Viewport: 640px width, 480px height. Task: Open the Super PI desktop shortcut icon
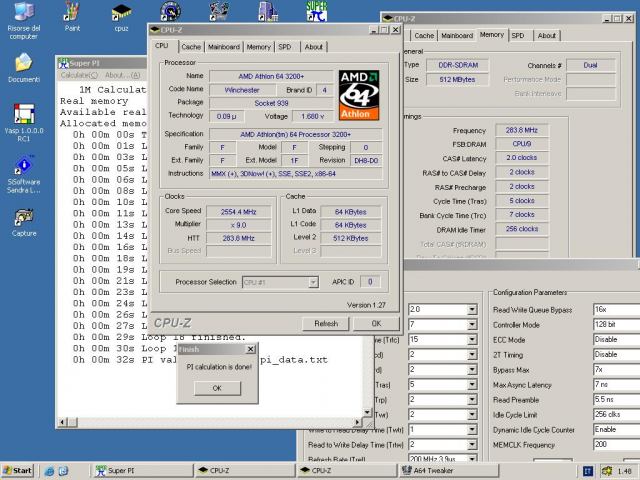tap(316, 11)
